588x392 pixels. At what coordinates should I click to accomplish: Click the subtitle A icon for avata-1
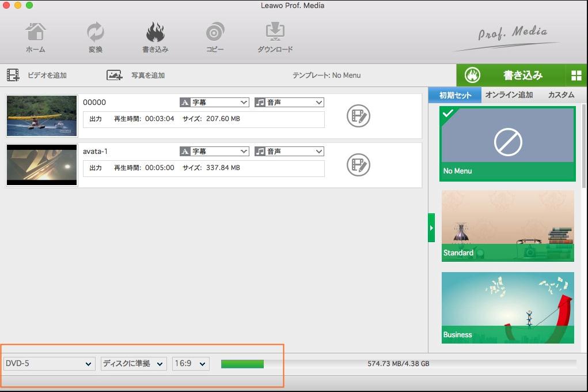click(185, 151)
